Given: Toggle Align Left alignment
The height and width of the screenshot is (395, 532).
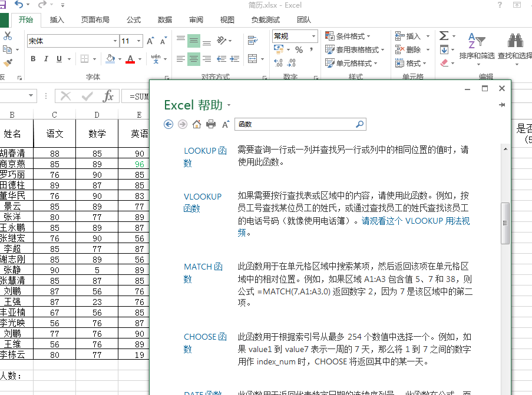Looking at the screenshot, I should tap(181, 59).
